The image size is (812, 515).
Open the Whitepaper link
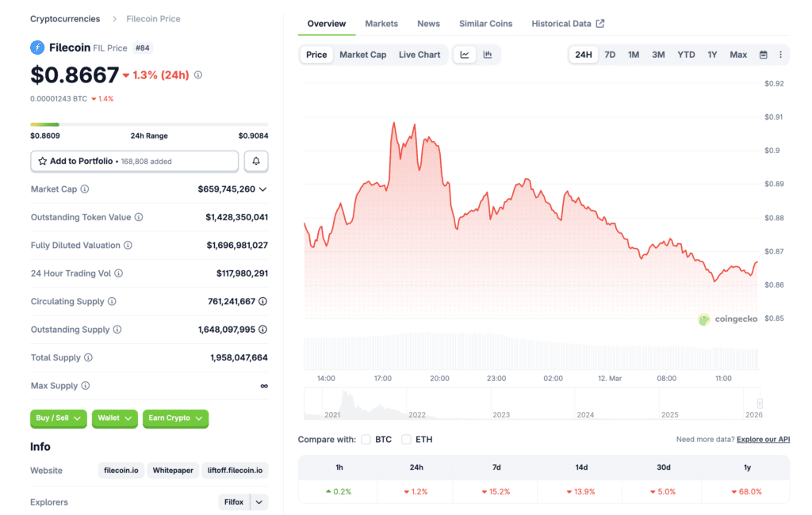[173, 470]
